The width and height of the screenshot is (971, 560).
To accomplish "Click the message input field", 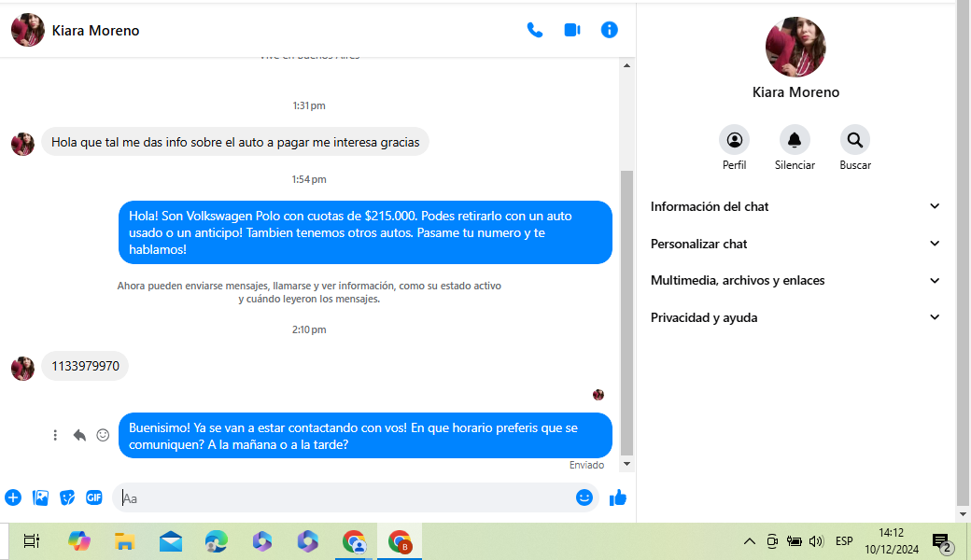I will pos(345,498).
